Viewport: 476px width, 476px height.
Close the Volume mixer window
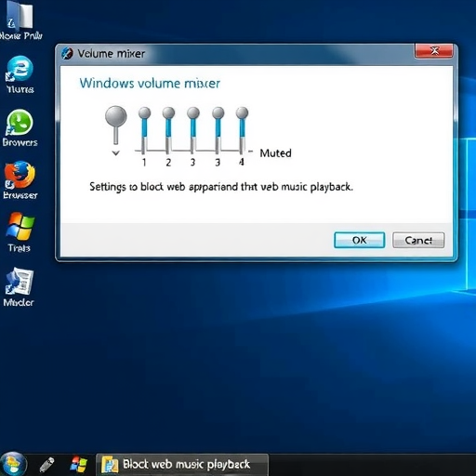tap(434, 51)
